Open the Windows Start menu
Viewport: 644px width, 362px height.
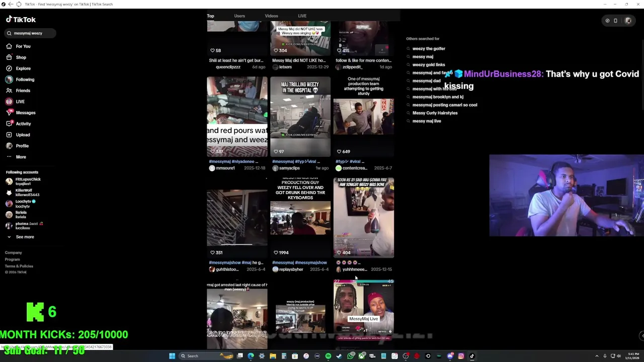[172, 356]
